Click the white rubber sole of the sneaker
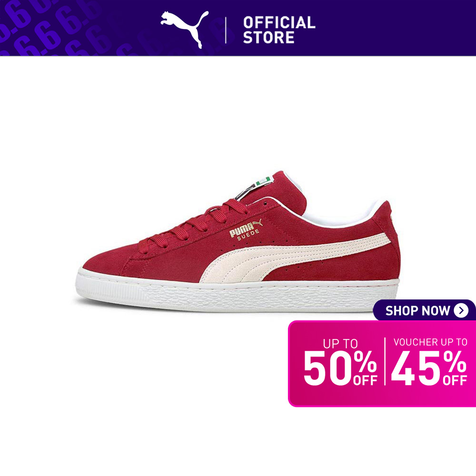Image resolution: width=476 pixels, height=476 pixels. point(237,295)
